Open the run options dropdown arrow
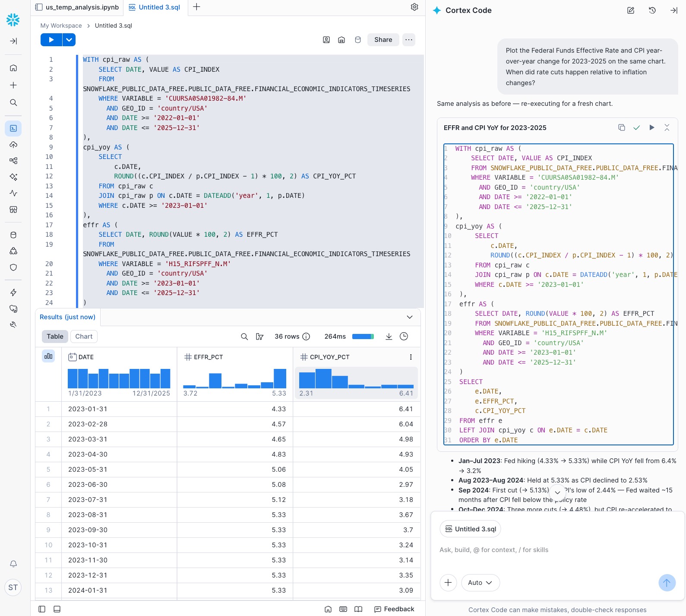686x616 pixels. [x=69, y=40]
